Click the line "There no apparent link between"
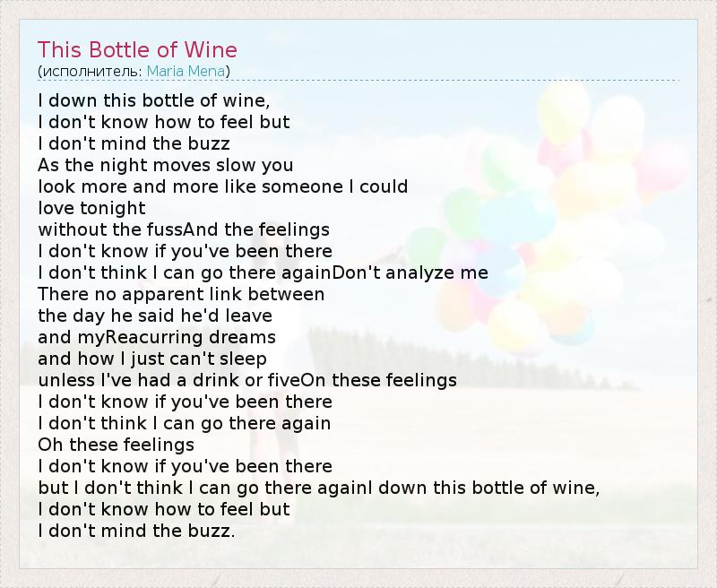The width and height of the screenshot is (717, 588). click(181, 294)
